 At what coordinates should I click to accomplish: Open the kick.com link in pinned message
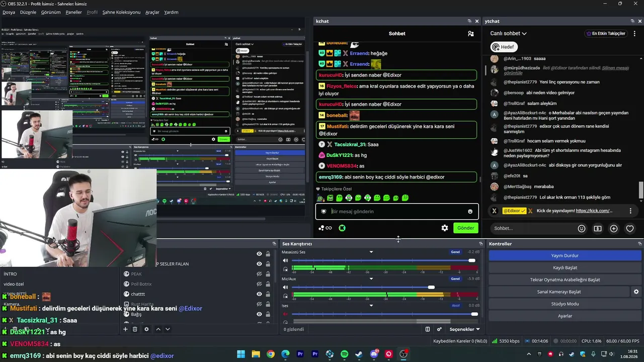(x=594, y=211)
